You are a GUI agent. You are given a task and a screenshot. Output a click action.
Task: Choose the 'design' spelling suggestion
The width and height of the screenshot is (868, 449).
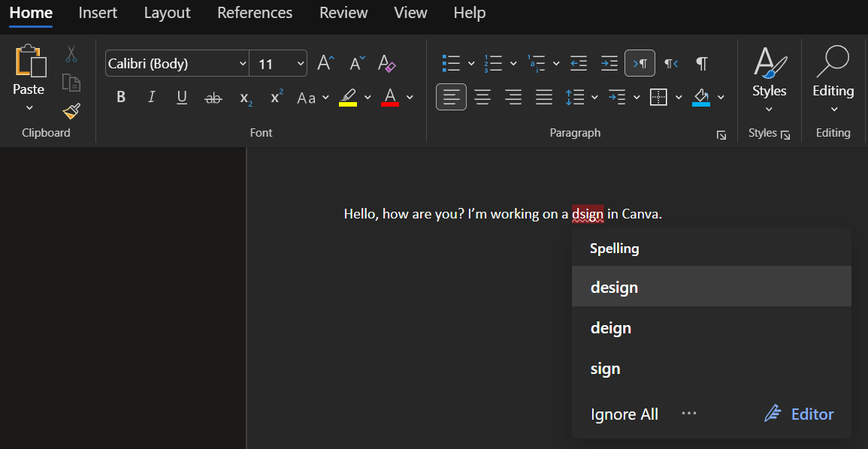coord(712,286)
